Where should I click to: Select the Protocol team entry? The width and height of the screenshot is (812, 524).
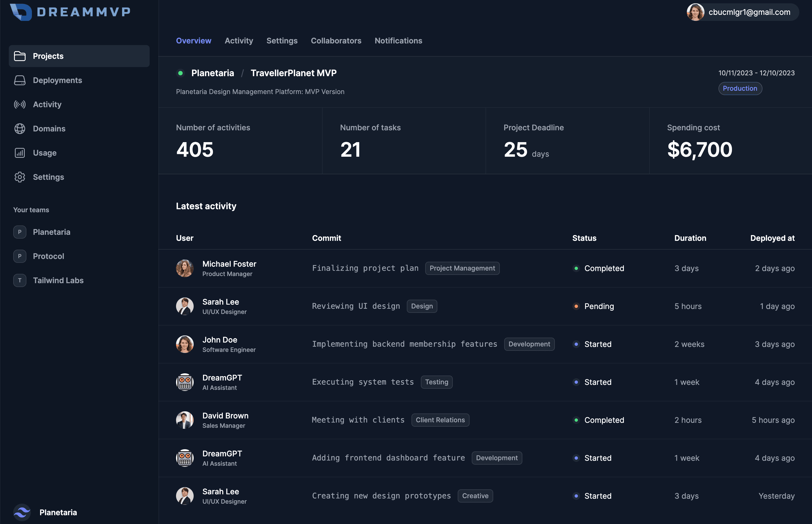[x=48, y=256]
